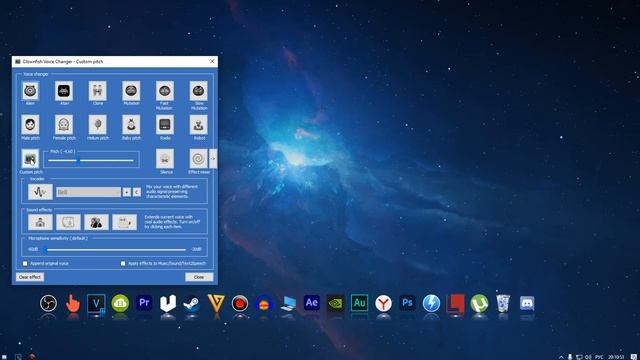Apply the Robot voice effect
The image size is (640, 360).
coord(198,124)
